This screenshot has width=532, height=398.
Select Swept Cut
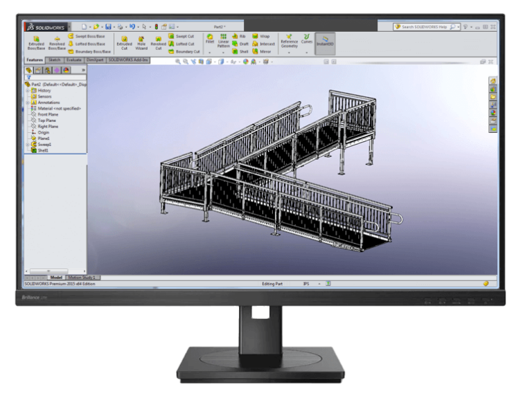click(181, 36)
